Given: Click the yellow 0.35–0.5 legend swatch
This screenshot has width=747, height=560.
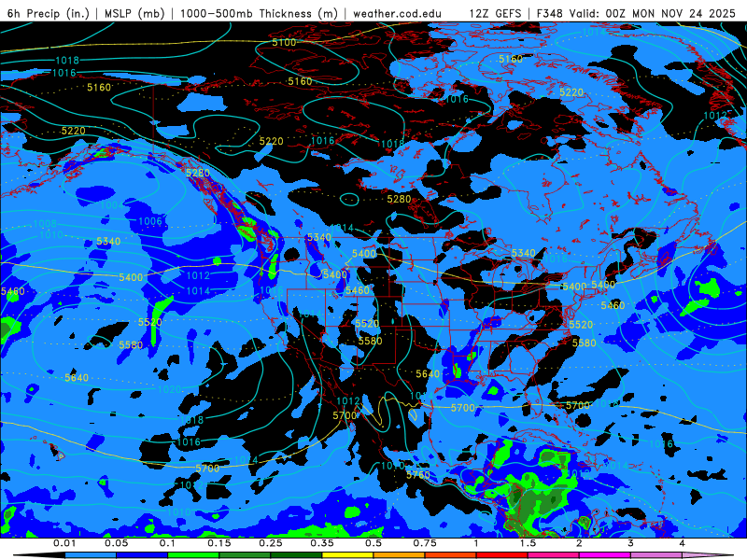Looking at the screenshot, I should click(347, 555).
